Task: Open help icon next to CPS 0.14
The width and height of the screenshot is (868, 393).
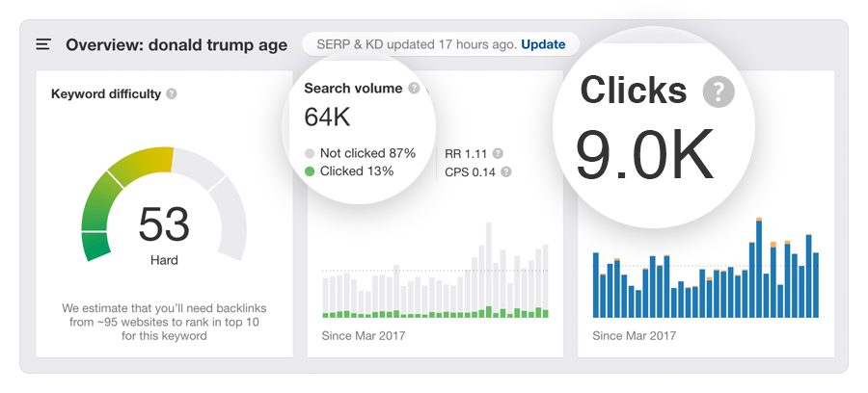Action: [506, 171]
